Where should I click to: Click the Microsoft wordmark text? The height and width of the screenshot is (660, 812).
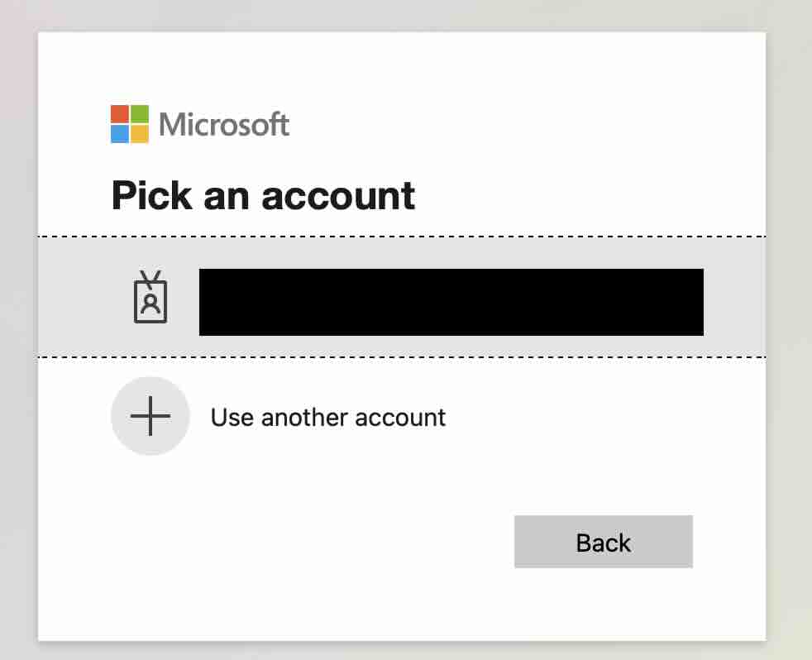coord(224,124)
